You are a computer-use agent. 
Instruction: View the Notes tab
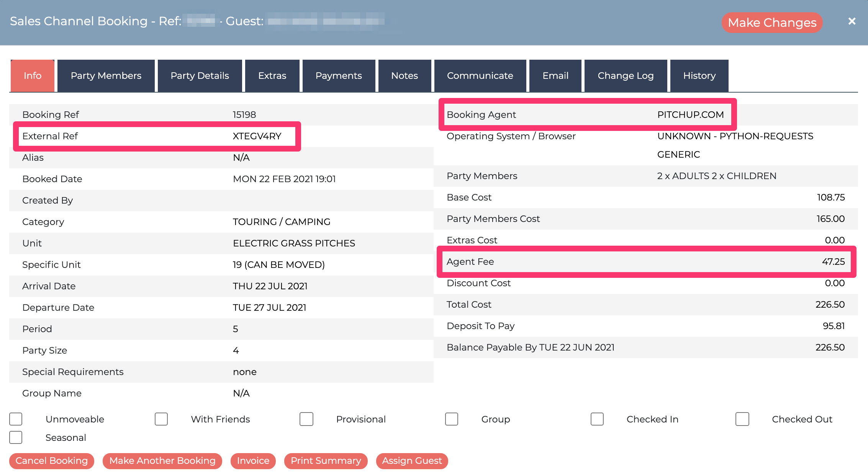[405, 76]
